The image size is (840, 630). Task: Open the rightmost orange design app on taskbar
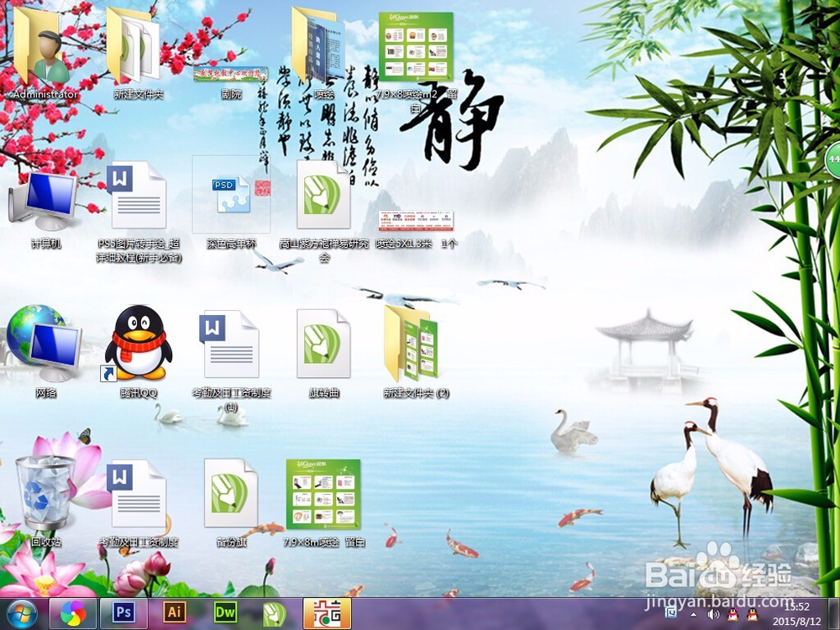326,613
